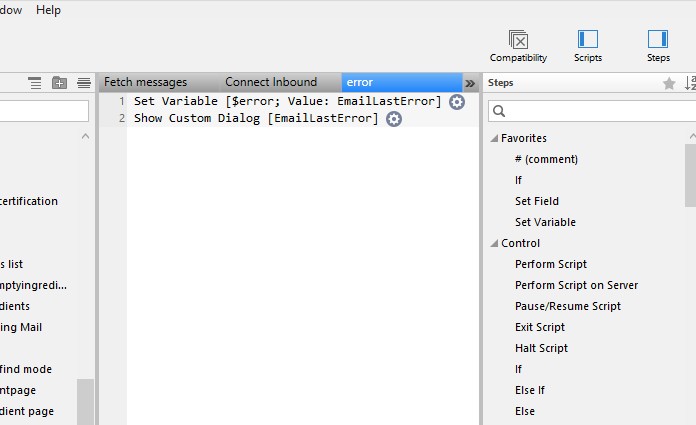Open gear options for Set Variable step
Image resolution: width=696 pixels, height=425 pixels.
(x=457, y=102)
